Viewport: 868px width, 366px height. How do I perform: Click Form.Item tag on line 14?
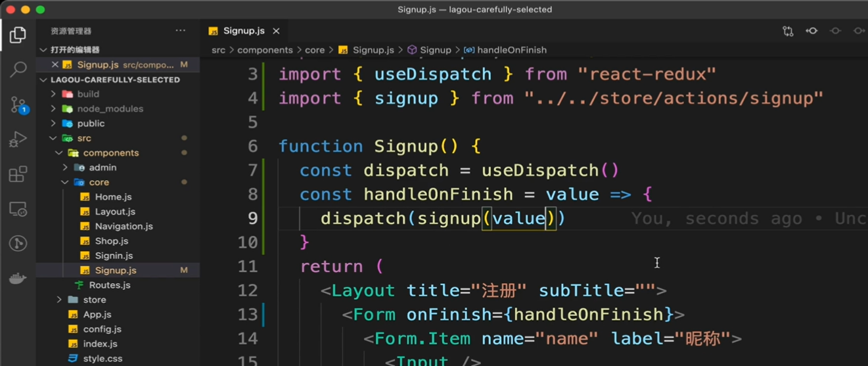(423, 339)
